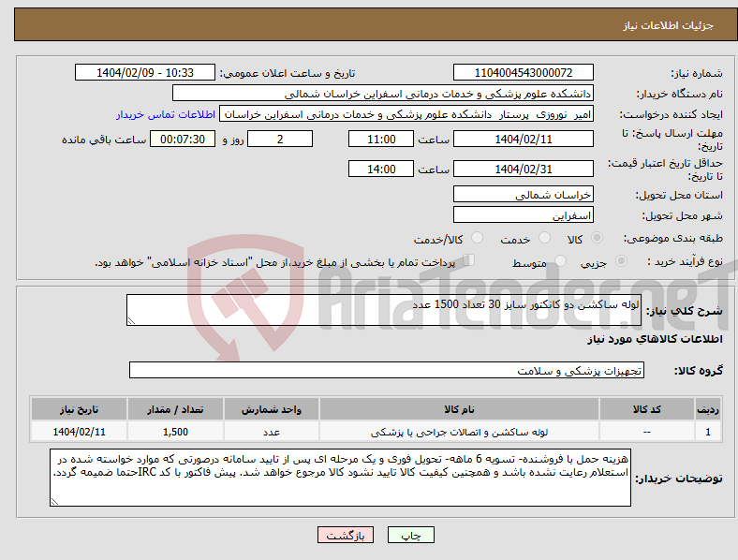The width and height of the screenshot is (738, 560).
Task: Select the جزیی purchase type radio
Action: tap(621, 261)
